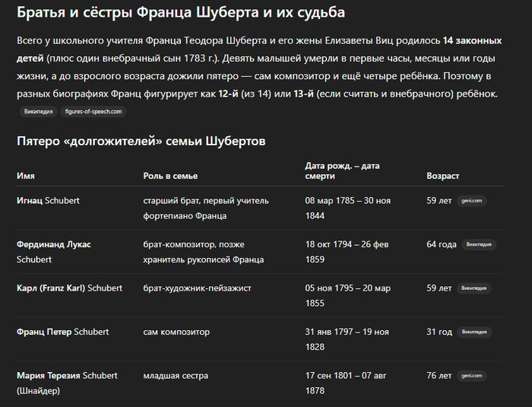The height and width of the screenshot is (407, 532).
Task: Click age value "64 года"
Action: click(x=442, y=245)
